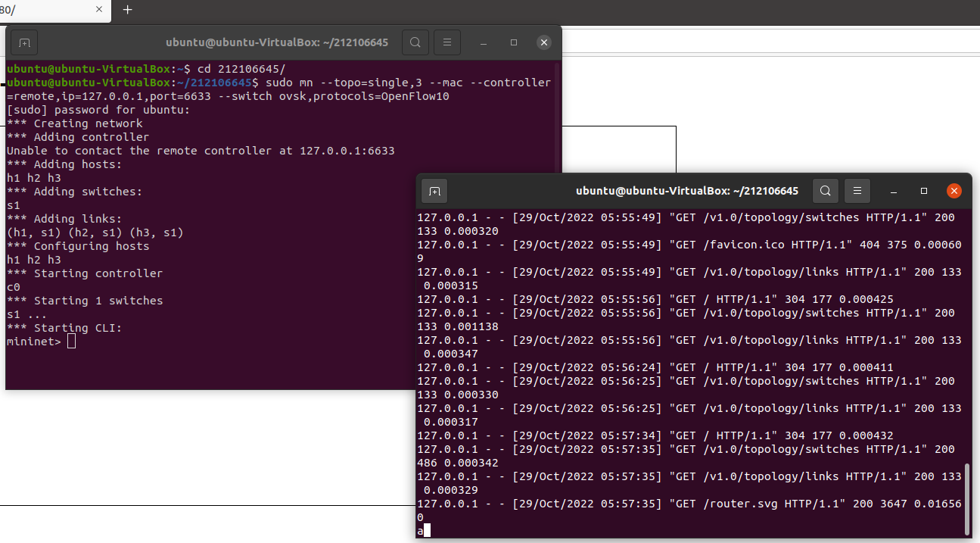The width and height of the screenshot is (980, 543).
Task: Click the "*** Starting 1 switches" line
Action: pyautogui.click(x=85, y=301)
